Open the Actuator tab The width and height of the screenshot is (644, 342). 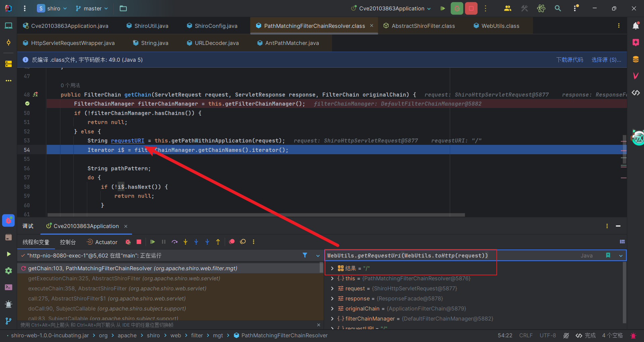pyautogui.click(x=102, y=242)
